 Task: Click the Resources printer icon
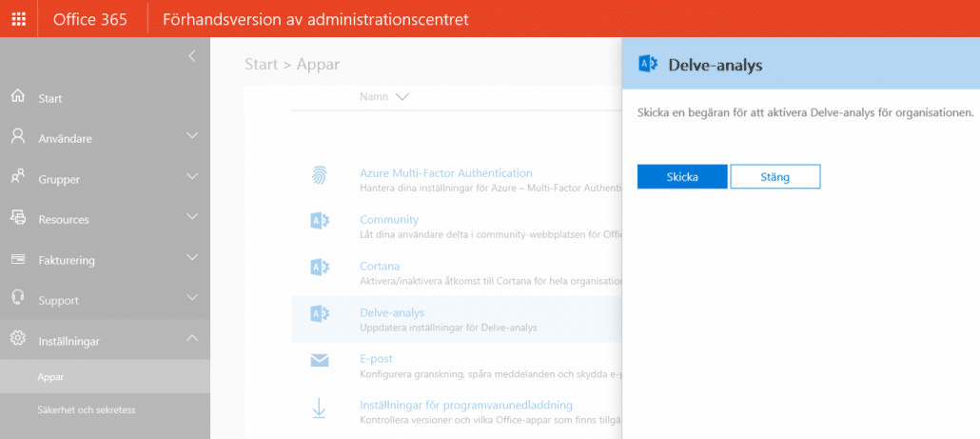(x=18, y=218)
